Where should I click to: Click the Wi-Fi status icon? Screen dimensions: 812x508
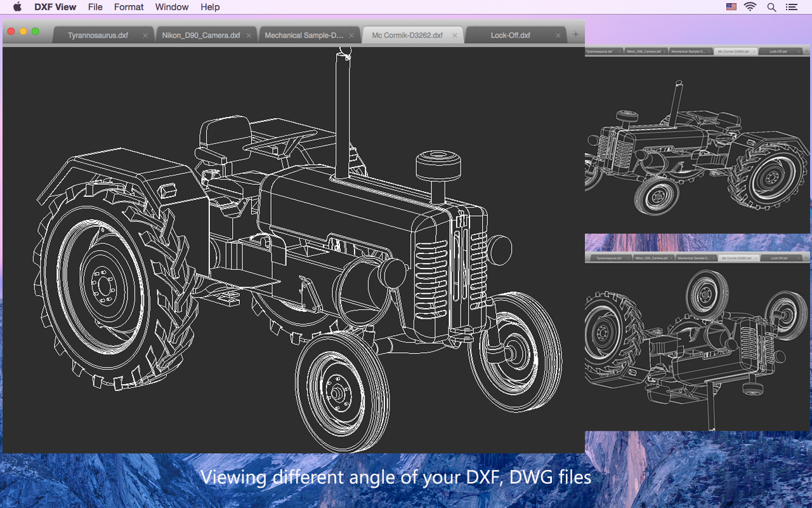(750, 7)
